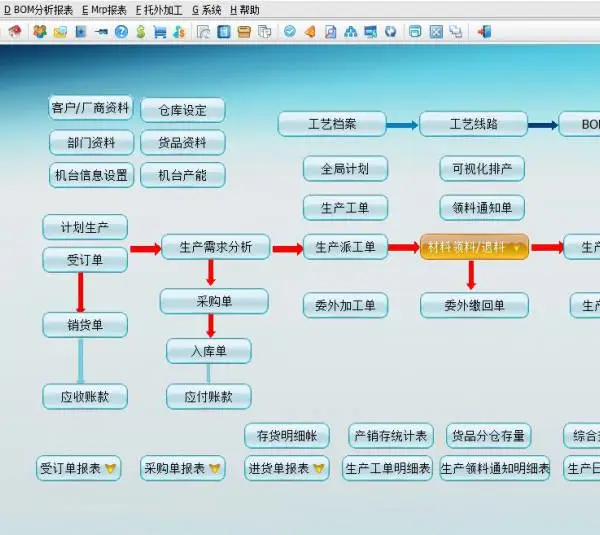Click the 生产派工单 button
The width and height of the screenshot is (600, 535).
(345, 247)
